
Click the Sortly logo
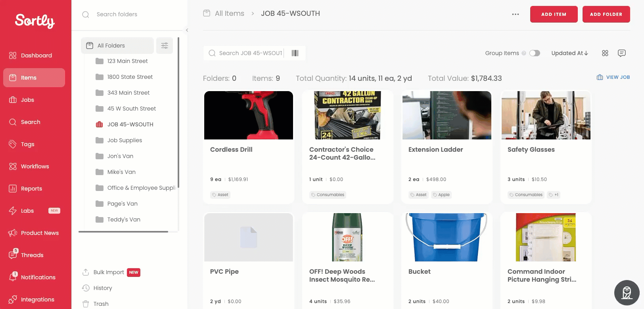pos(35,21)
